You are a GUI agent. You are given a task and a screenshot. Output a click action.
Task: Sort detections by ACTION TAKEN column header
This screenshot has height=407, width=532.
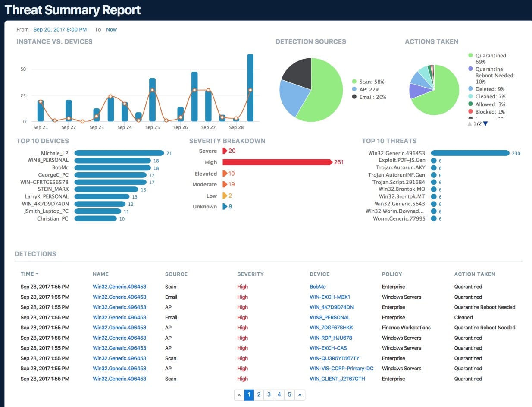475,274
